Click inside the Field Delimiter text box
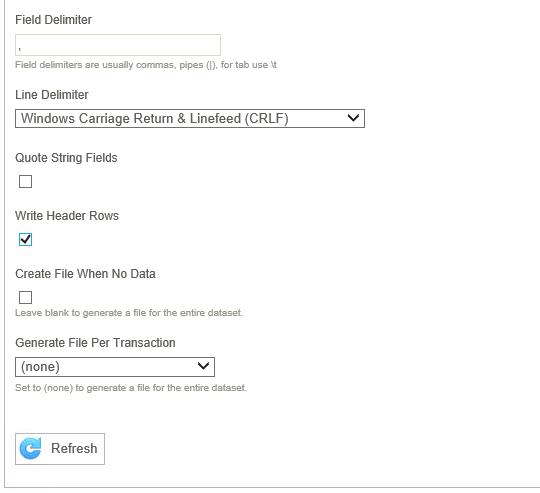Image resolution: width=540 pixels, height=493 pixels. [x=118, y=45]
